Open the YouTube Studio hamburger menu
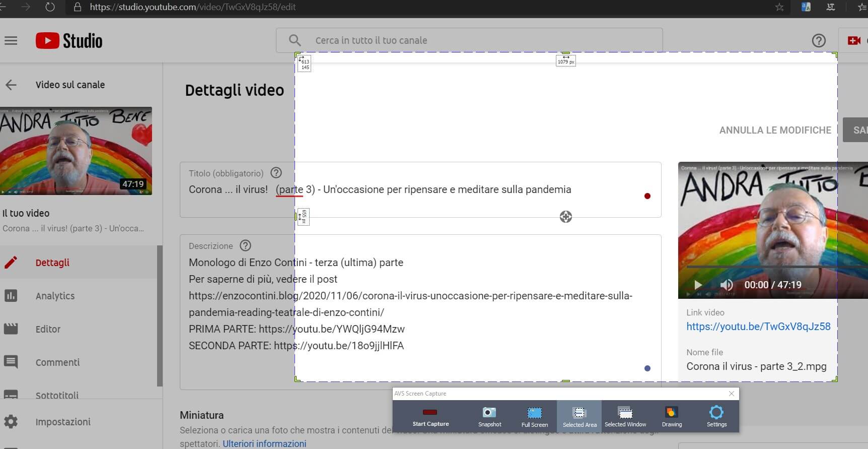 (11, 41)
